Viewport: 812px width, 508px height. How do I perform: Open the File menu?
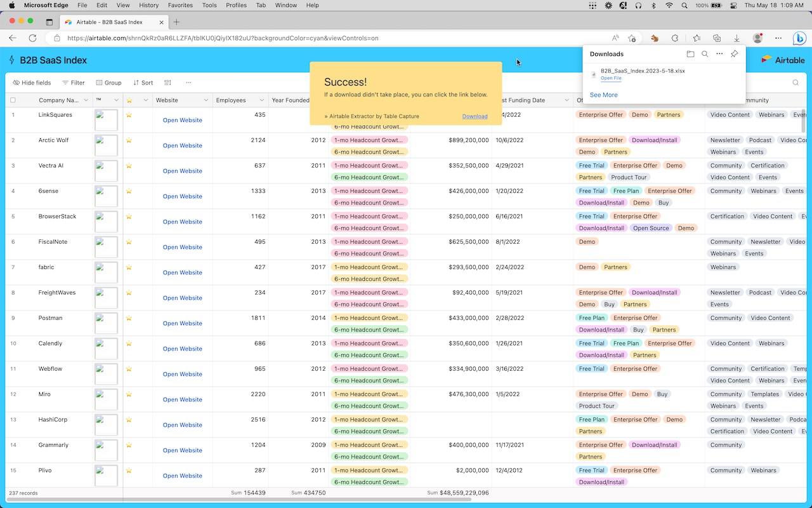coord(82,5)
